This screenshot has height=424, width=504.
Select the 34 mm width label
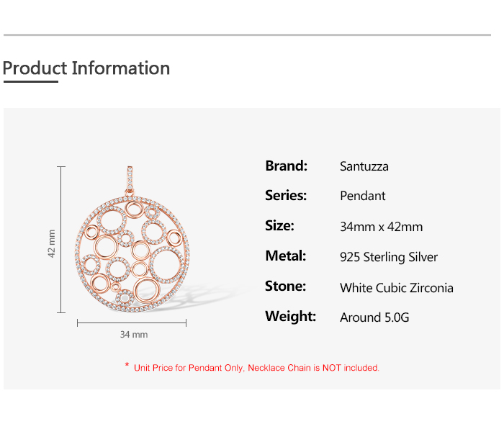(x=133, y=335)
